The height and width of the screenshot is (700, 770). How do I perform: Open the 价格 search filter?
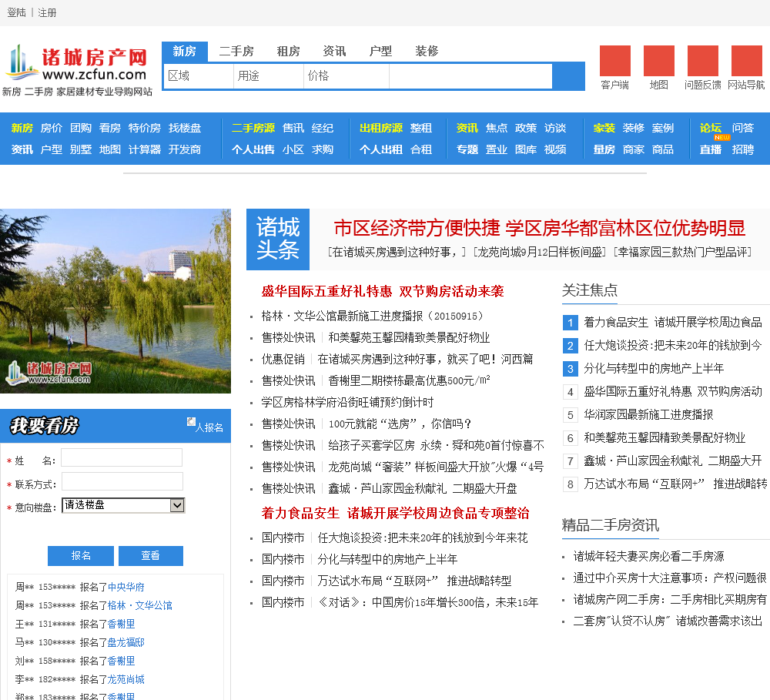(346, 75)
